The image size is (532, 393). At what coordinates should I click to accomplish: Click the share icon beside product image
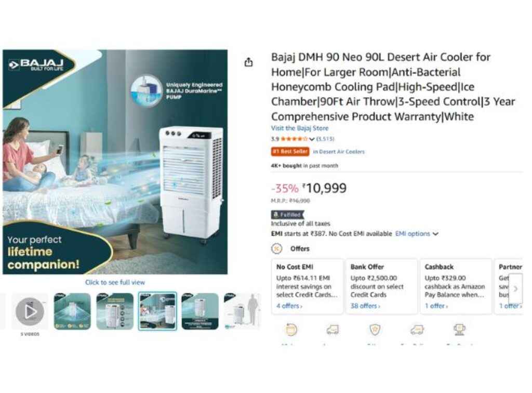pos(248,62)
